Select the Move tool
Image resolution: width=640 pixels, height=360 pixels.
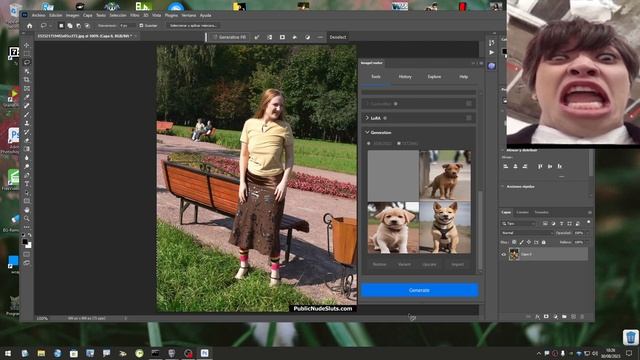(x=27, y=45)
